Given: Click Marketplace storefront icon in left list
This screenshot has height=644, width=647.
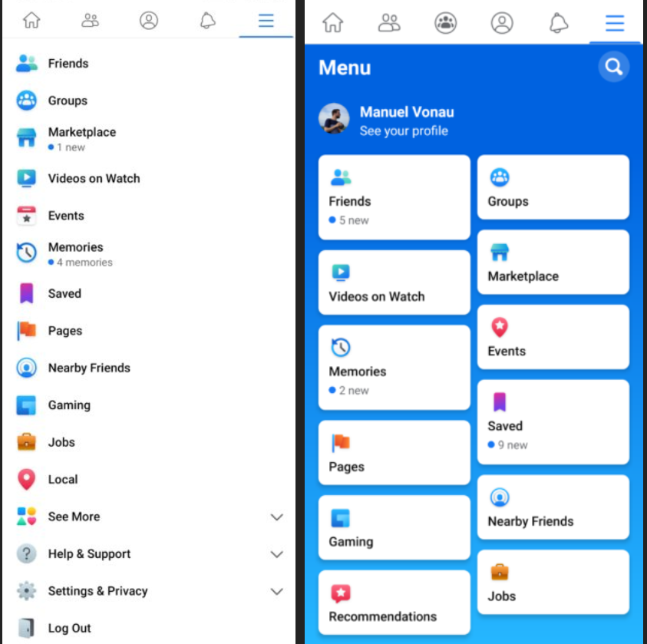Looking at the screenshot, I should (26, 137).
